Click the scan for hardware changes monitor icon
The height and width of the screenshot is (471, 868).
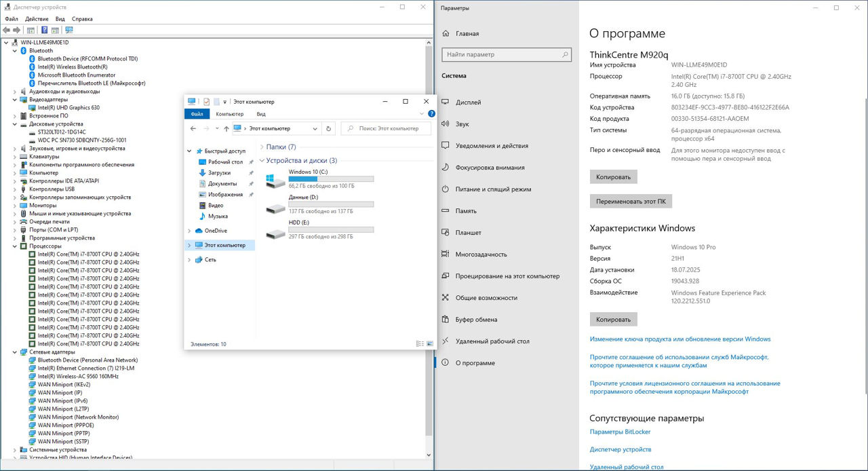point(68,30)
